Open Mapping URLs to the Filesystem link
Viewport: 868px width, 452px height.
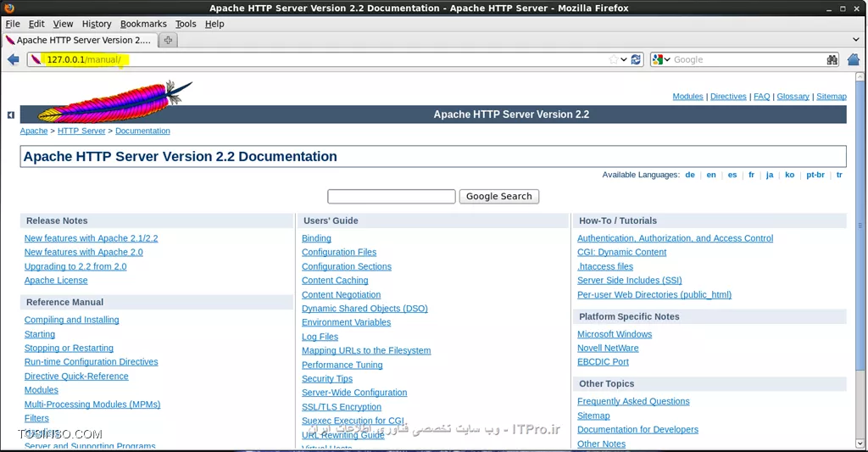(366, 350)
